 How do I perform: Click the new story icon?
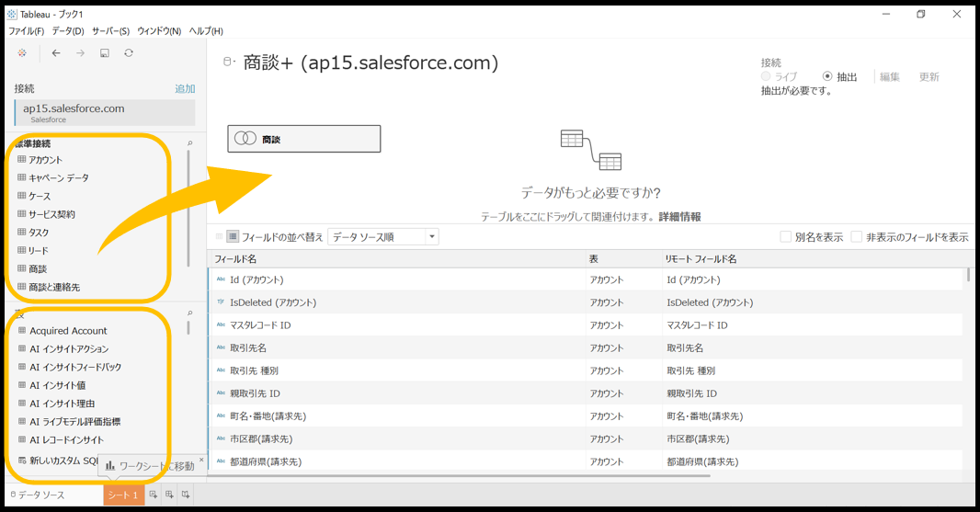point(186,495)
